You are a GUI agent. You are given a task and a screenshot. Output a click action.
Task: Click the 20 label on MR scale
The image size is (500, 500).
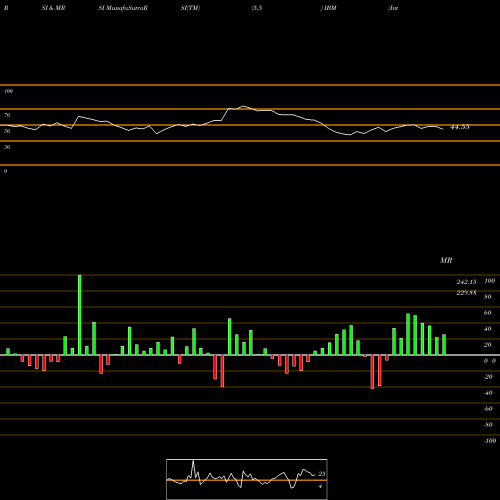(x=488, y=345)
